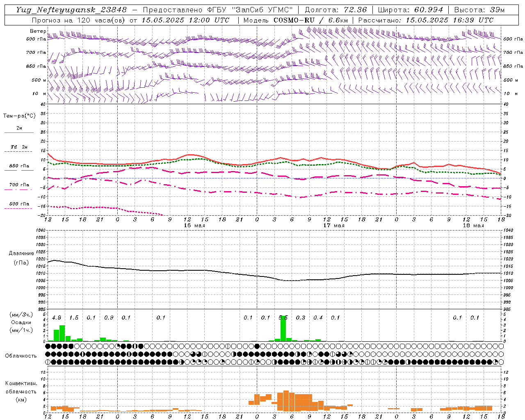This screenshot has width=525, height=420.
Task: Click the '16 мая' date label
Action: pyautogui.click(x=194, y=226)
